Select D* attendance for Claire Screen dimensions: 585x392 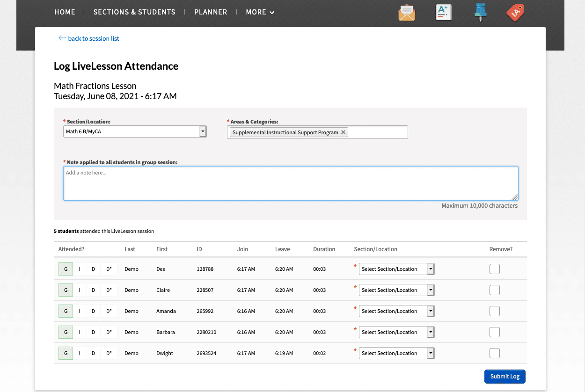[x=109, y=290]
